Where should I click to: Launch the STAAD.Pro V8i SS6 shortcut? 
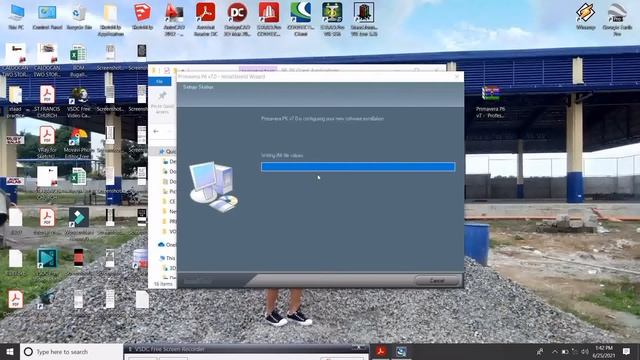click(x=332, y=20)
